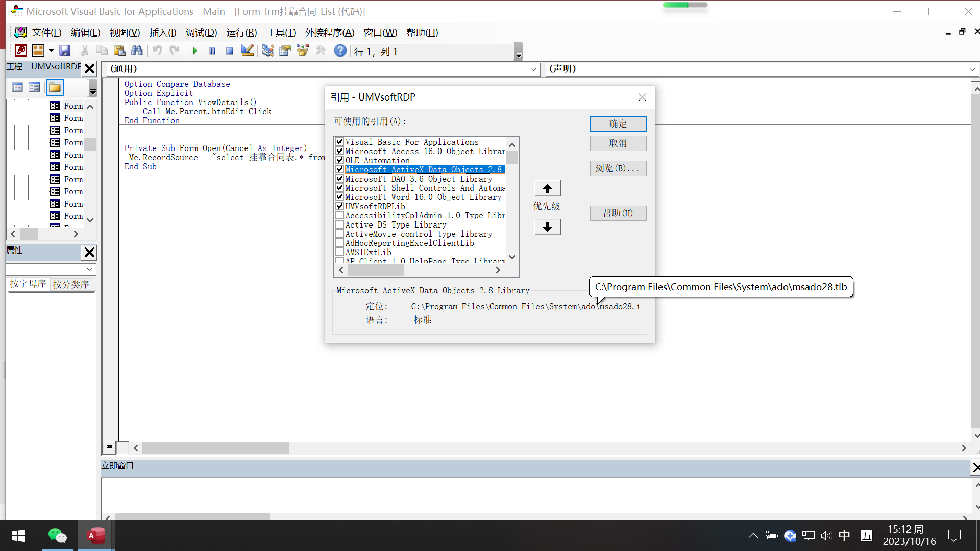
Task: Check AccessibilityCplAdmin 1.0 Type Library
Action: click(339, 215)
